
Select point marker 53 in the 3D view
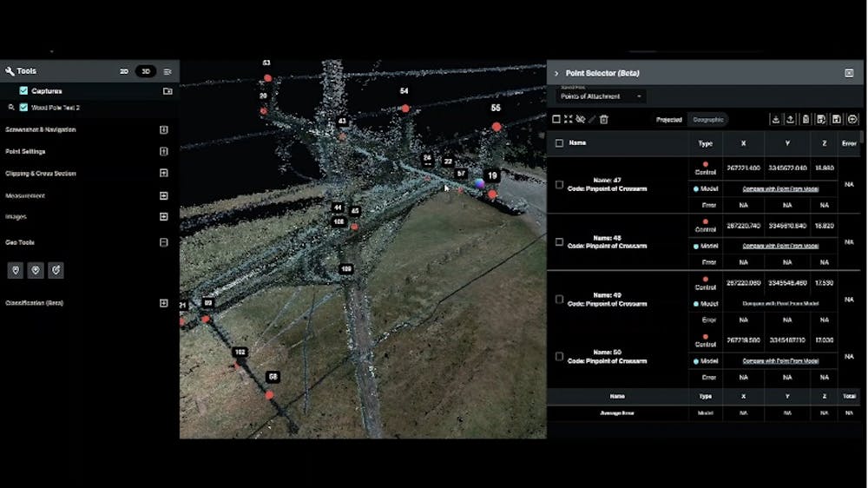tap(267, 78)
